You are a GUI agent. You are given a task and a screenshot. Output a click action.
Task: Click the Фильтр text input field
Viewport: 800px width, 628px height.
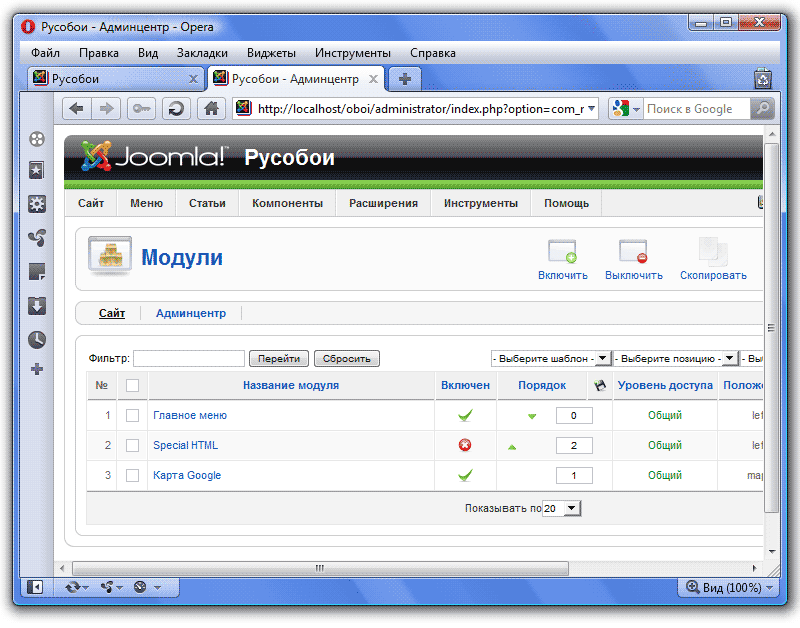tap(189, 358)
